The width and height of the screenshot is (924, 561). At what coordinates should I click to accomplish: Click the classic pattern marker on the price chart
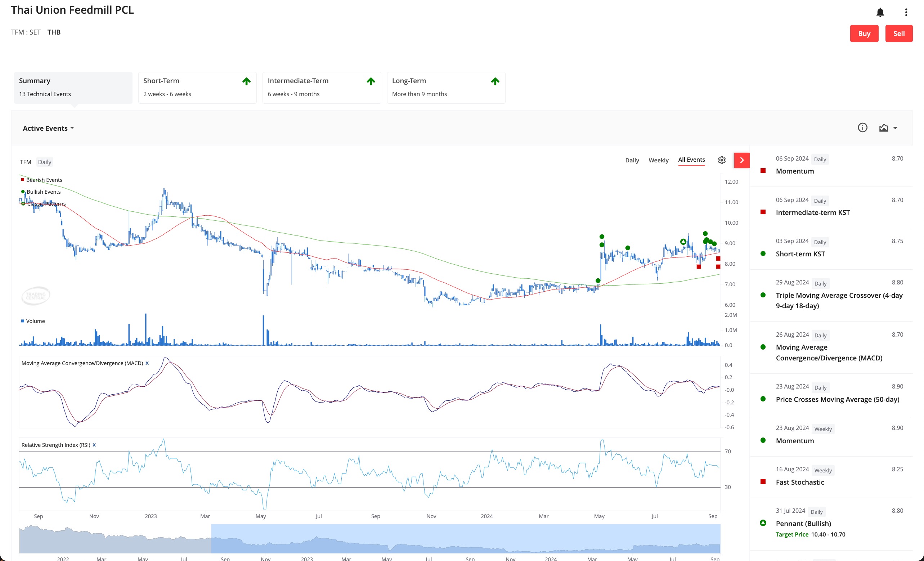coord(683,242)
